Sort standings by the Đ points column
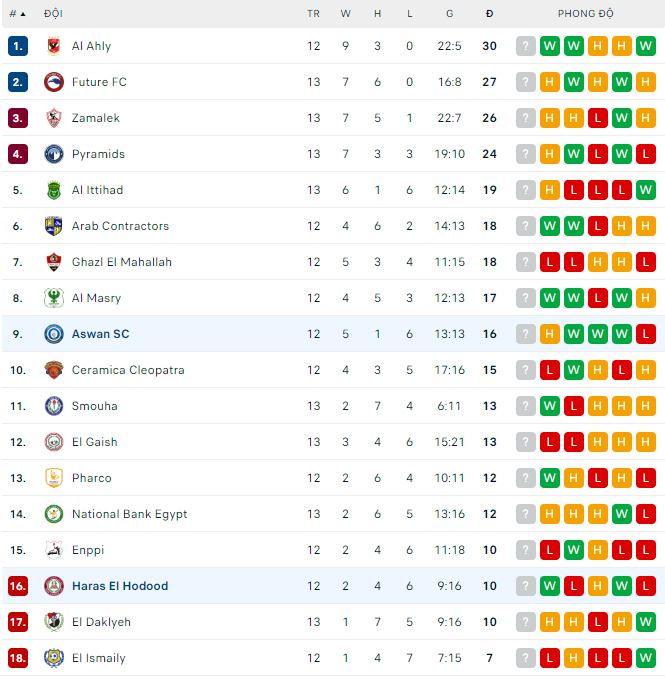Image resolution: width=665 pixels, height=677 pixels. point(489,14)
